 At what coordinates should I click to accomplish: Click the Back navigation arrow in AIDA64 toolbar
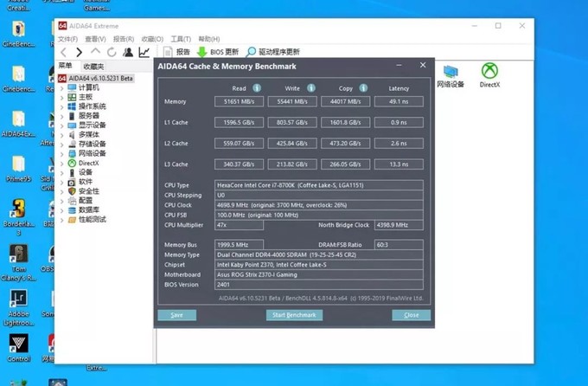63,52
